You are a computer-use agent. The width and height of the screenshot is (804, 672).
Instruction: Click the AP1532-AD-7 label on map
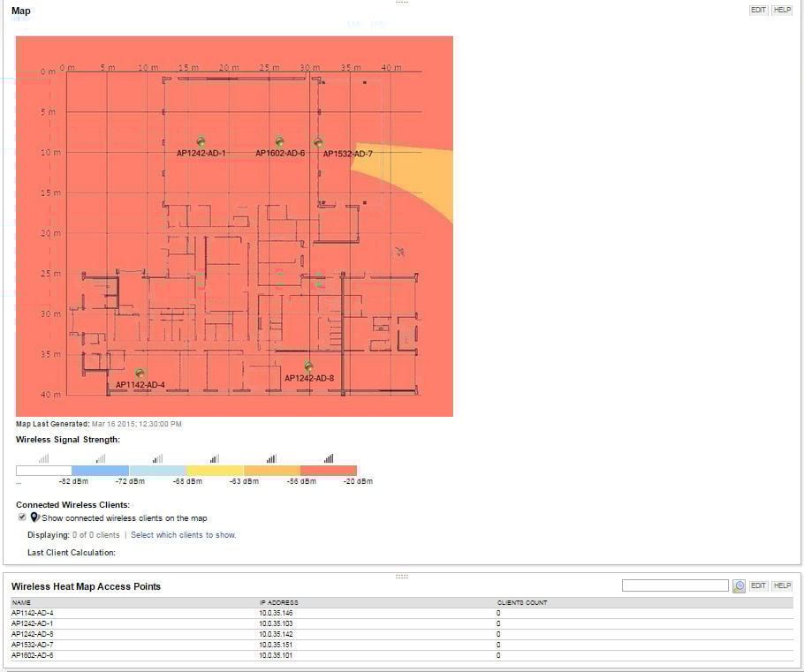click(x=347, y=154)
